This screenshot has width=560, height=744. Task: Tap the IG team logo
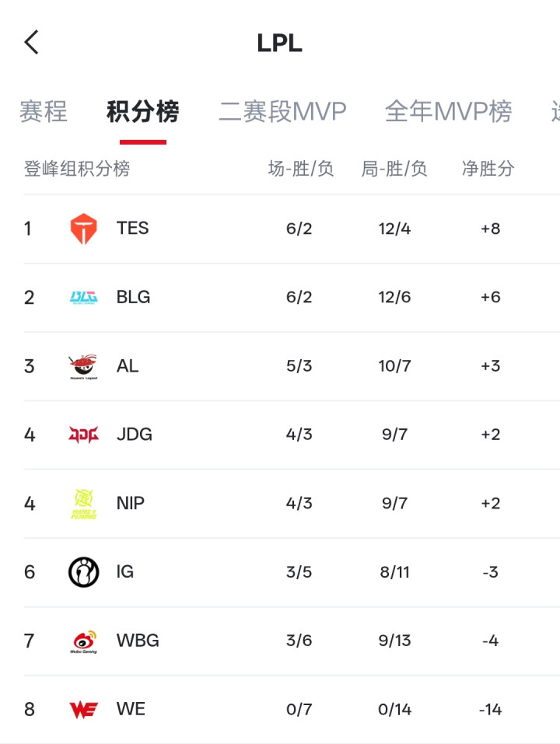[x=83, y=572]
